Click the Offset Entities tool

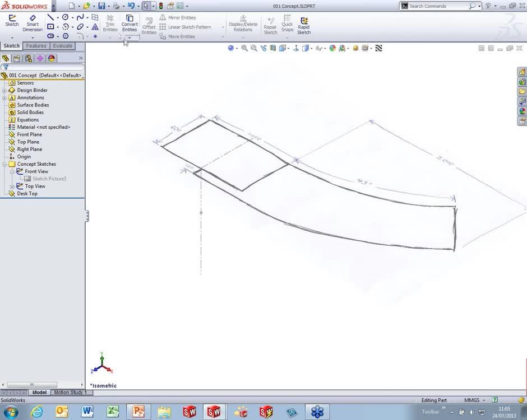149,26
